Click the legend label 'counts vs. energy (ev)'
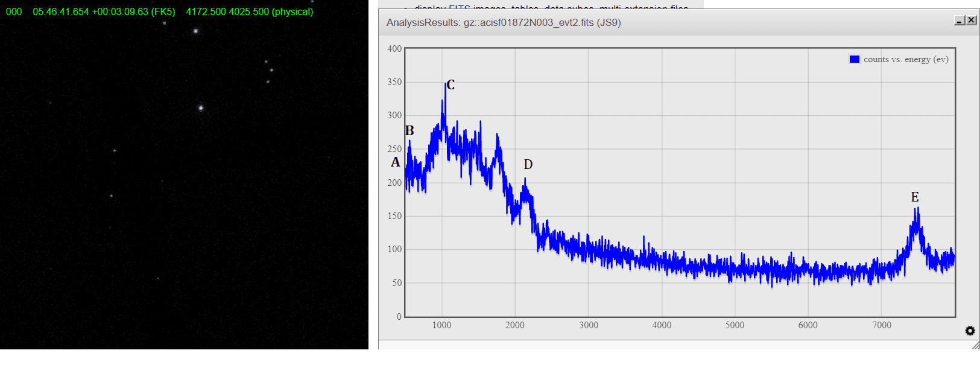The width and height of the screenshot is (980, 391). click(906, 59)
